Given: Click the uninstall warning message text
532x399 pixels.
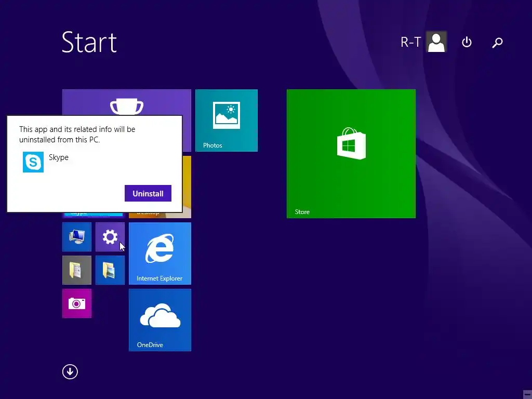Looking at the screenshot, I should (x=77, y=135).
